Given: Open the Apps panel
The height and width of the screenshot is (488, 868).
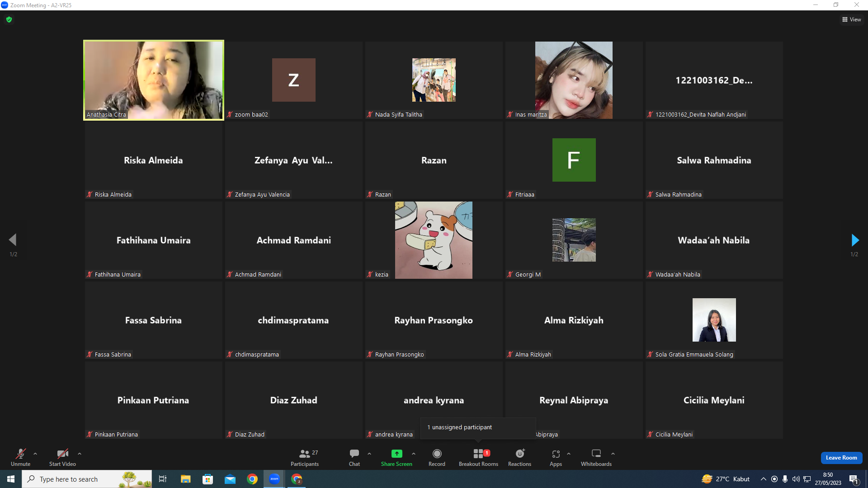Looking at the screenshot, I should 556,457.
